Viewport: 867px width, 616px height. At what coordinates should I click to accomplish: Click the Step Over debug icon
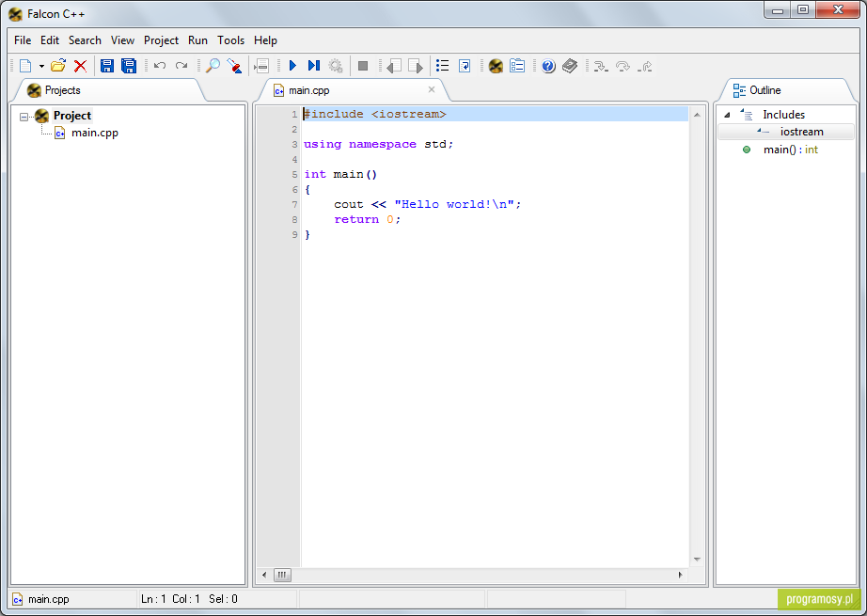point(623,67)
